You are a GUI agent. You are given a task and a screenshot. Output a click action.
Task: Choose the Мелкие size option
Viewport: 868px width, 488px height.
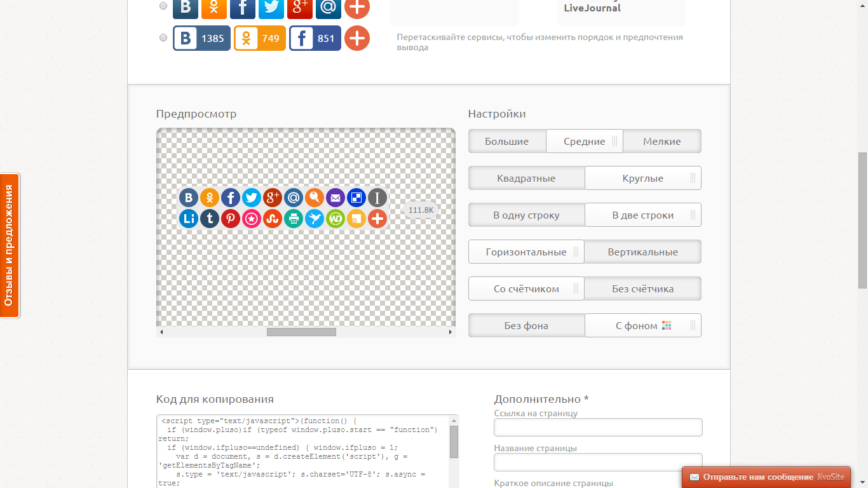(x=662, y=141)
